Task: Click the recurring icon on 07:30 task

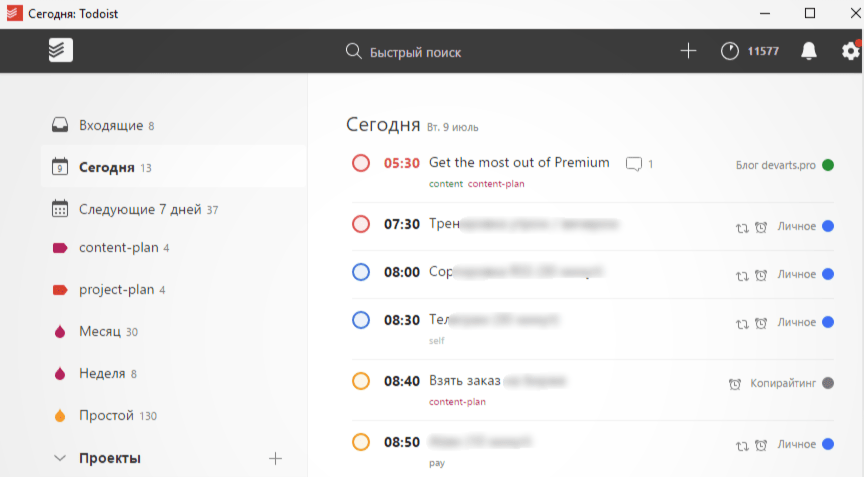Action: tap(742, 227)
